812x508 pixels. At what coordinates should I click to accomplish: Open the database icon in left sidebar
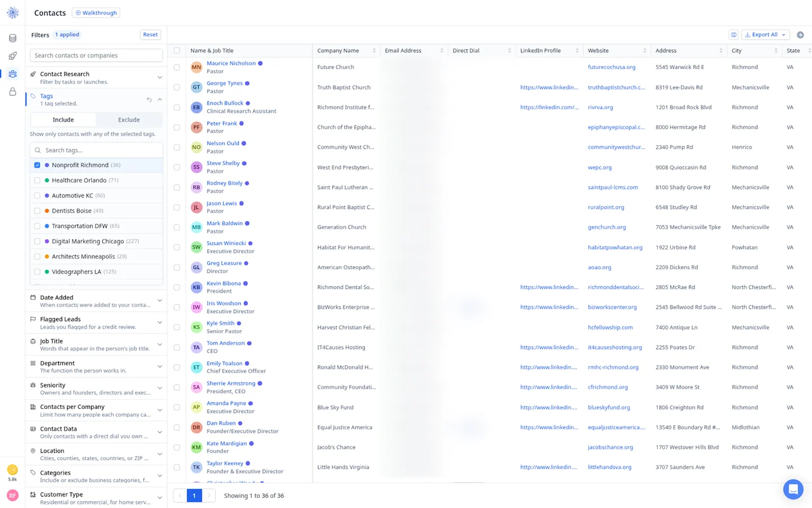point(13,38)
